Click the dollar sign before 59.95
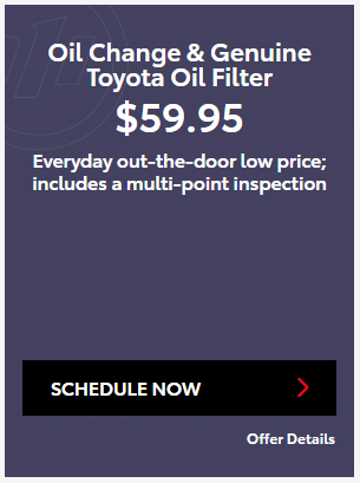The image size is (360, 483). point(126,118)
